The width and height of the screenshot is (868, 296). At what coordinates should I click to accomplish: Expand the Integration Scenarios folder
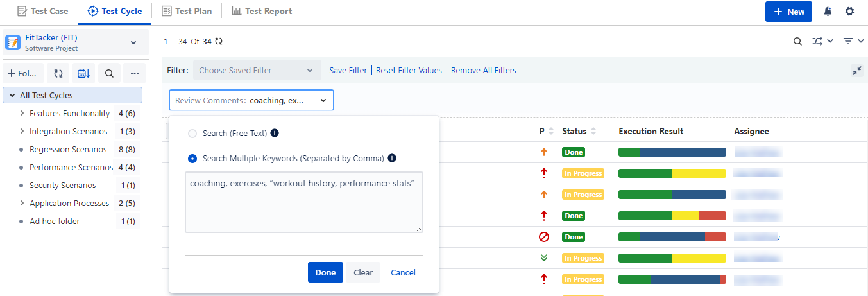click(x=22, y=131)
